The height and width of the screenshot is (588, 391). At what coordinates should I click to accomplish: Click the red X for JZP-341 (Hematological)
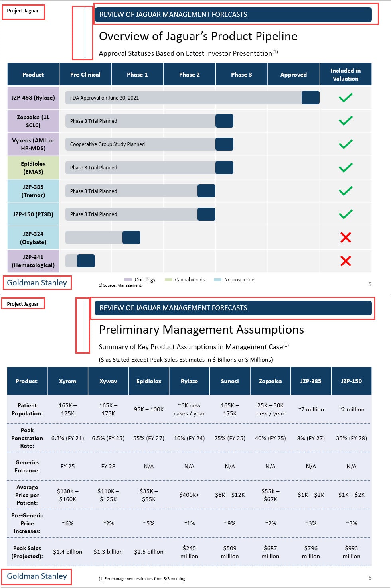pos(345,261)
